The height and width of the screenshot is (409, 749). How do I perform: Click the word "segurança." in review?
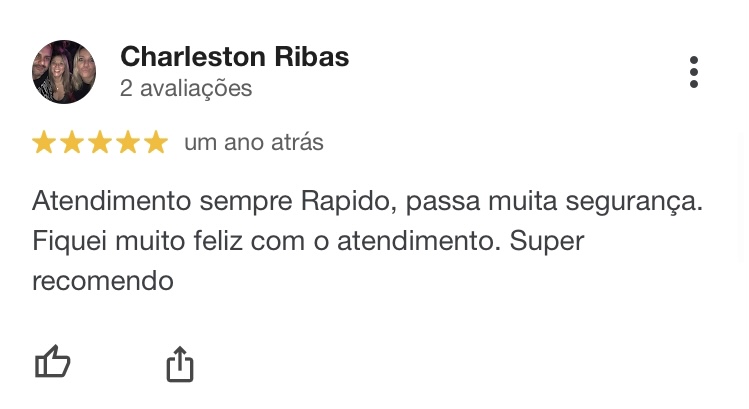click(634, 203)
